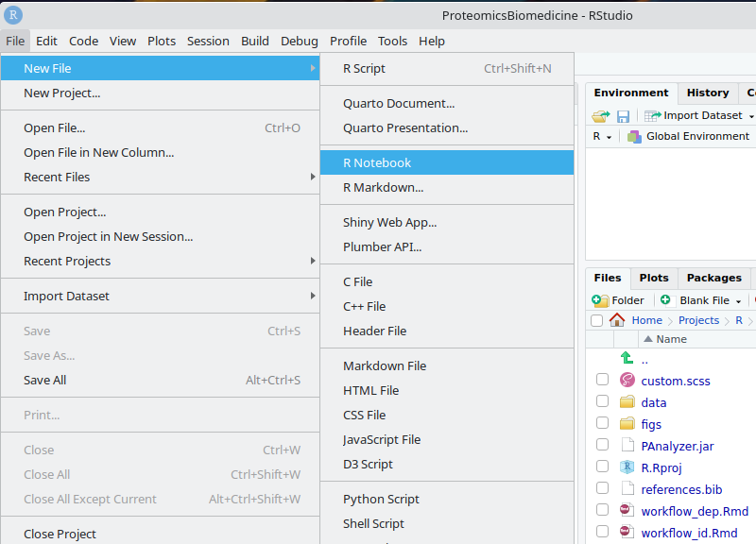Click the Home house icon in Files breadcrumb
The height and width of the screenshot is (544, 756).
click(617, 320)
